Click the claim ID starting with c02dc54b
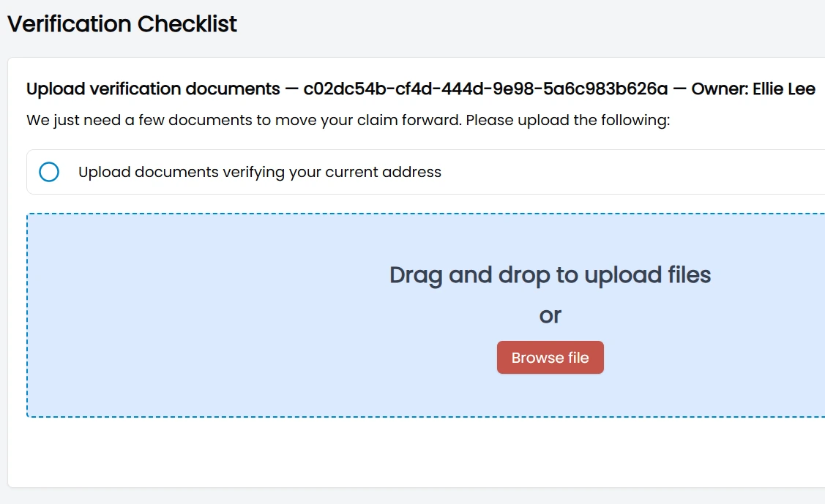The image size is (825, 504). click(485, 89)
